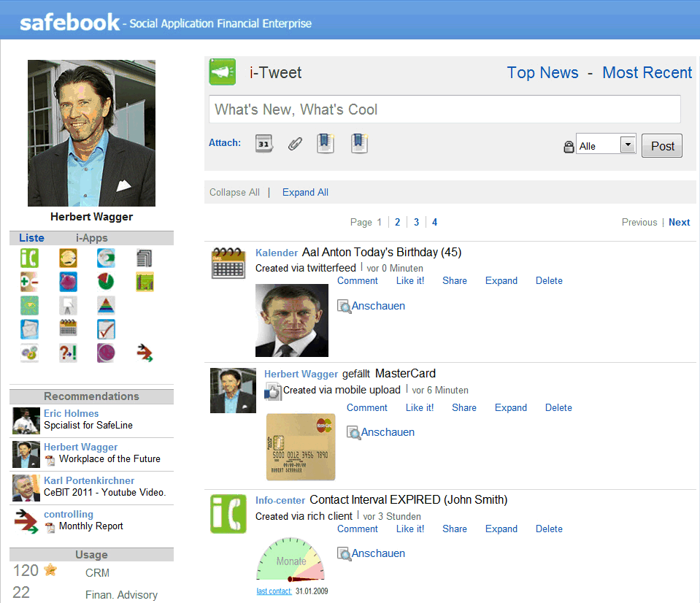Click the What's New, What's Cool input field
Screen dimensions: 700x603
click(x=445, y=109)
